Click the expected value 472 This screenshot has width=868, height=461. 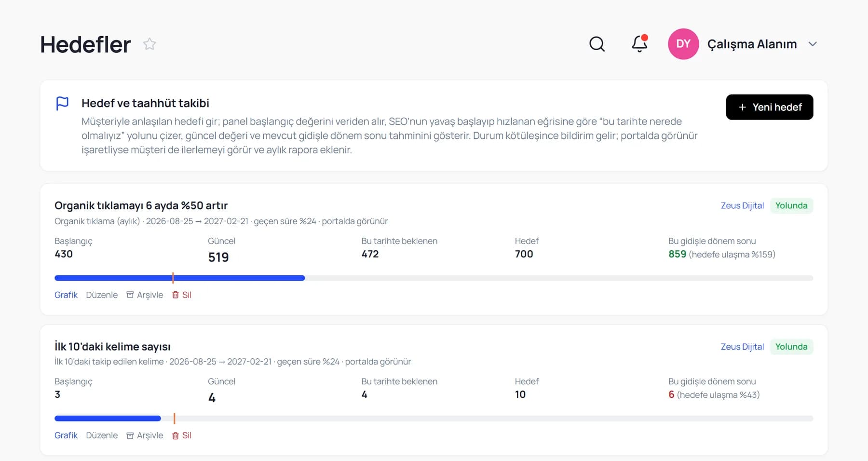(370, 254)
